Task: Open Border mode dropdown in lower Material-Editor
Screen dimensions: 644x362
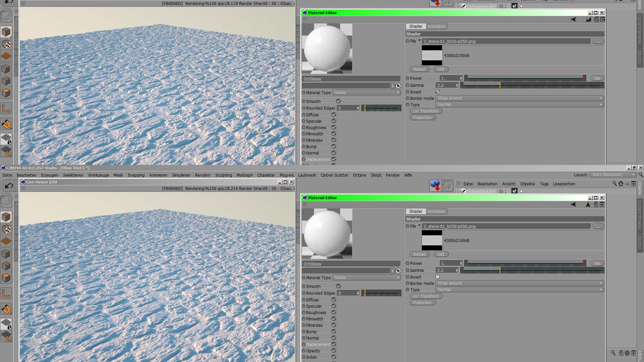Action: [x=520, y=283]
